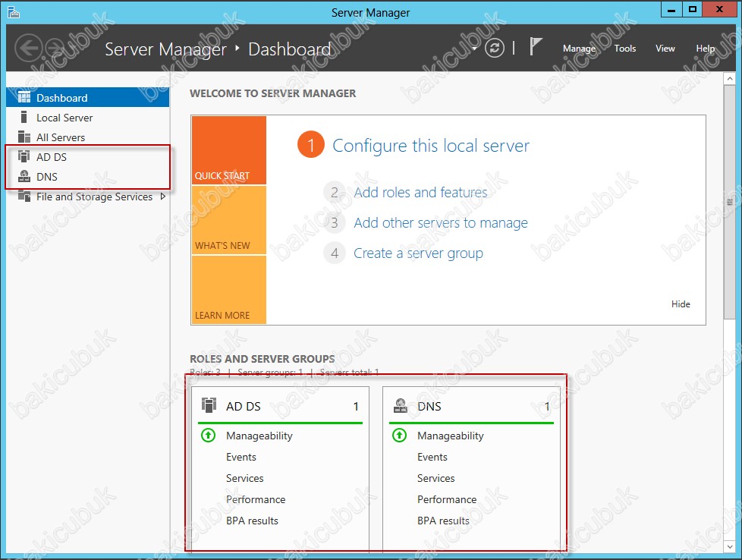The height and width of the screenshot is (560, 742).
Task: Open the Help menu
Action: 705,49
